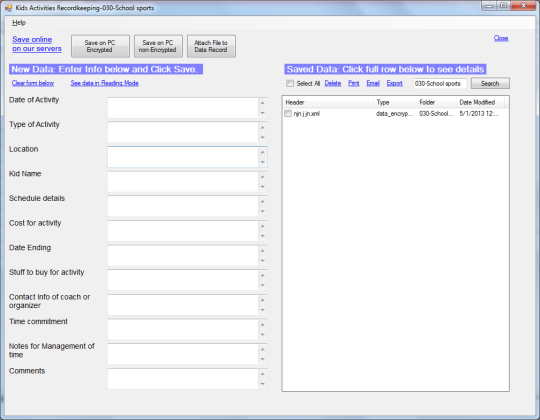This screenshot has width=540, height=420.
Task: Sort by the Date Modified column header
Action: coord(480,102)
